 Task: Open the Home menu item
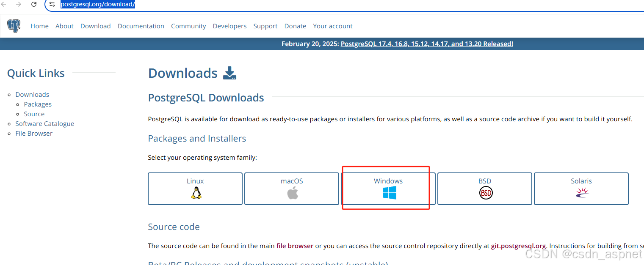39,26
